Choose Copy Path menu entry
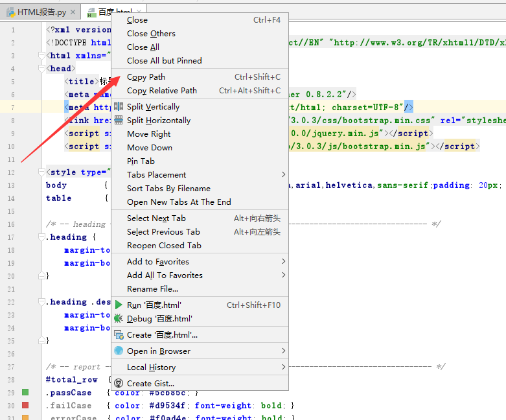Viewport: 506px width, 420px height. pos(200,77)
